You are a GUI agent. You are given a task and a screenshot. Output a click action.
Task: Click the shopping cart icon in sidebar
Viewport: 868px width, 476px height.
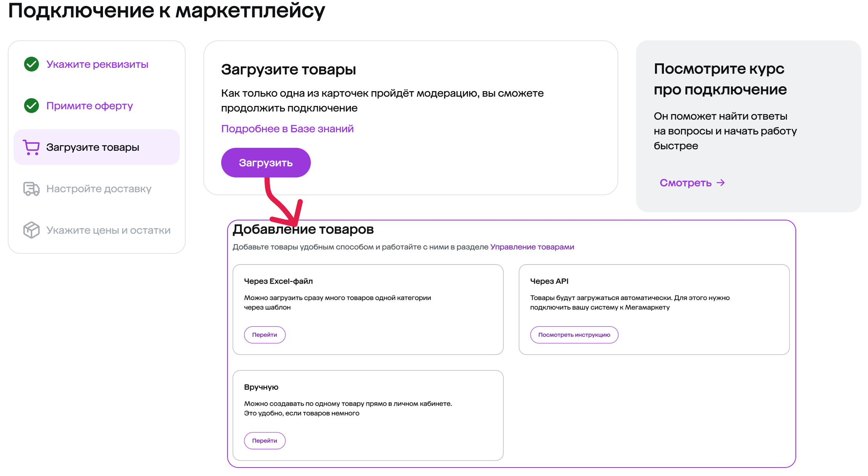coord(31,147)
